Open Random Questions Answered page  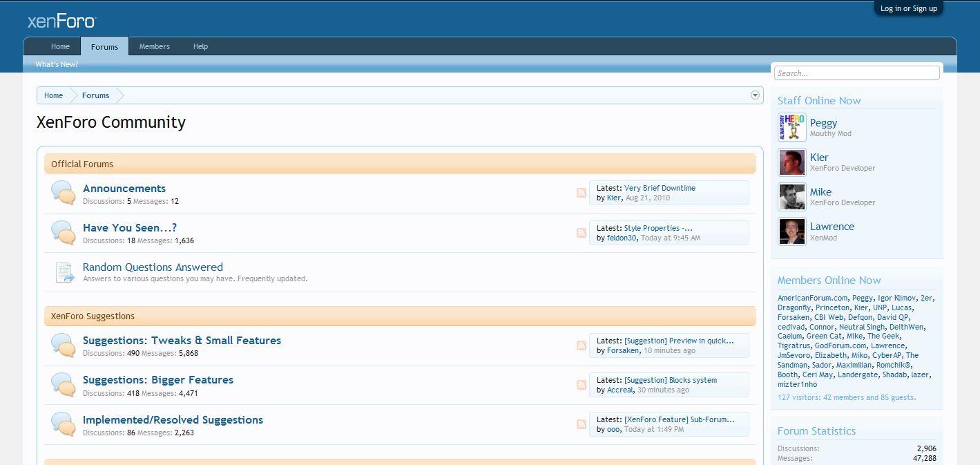click(153, 267)
